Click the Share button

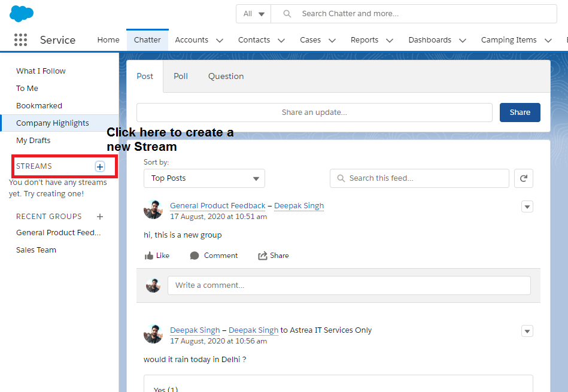tap(520, 112)
